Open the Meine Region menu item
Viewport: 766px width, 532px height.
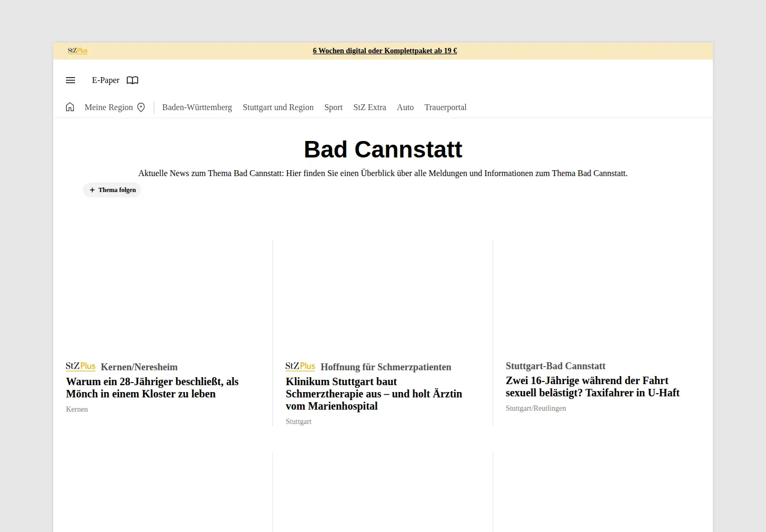(x=109, y=107)
